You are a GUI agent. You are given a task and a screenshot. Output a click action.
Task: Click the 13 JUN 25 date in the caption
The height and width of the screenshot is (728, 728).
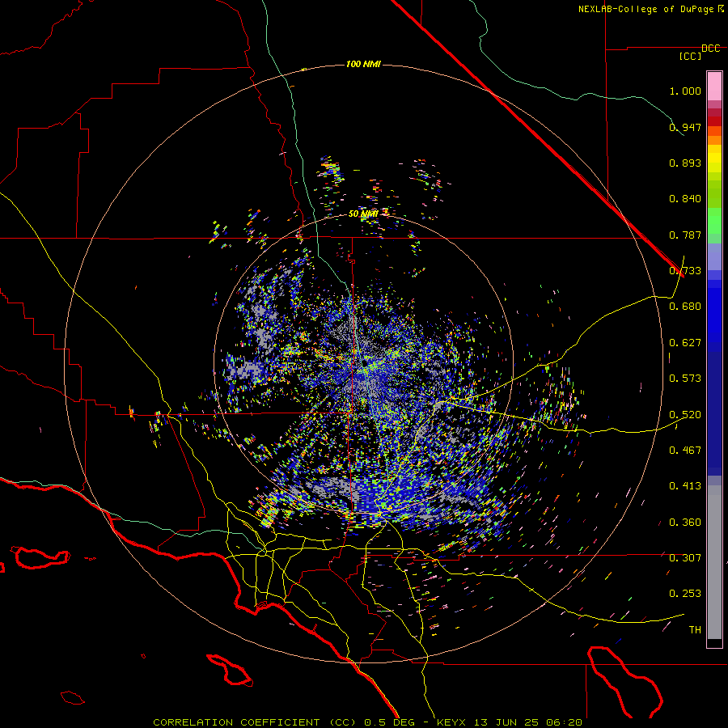507,722
